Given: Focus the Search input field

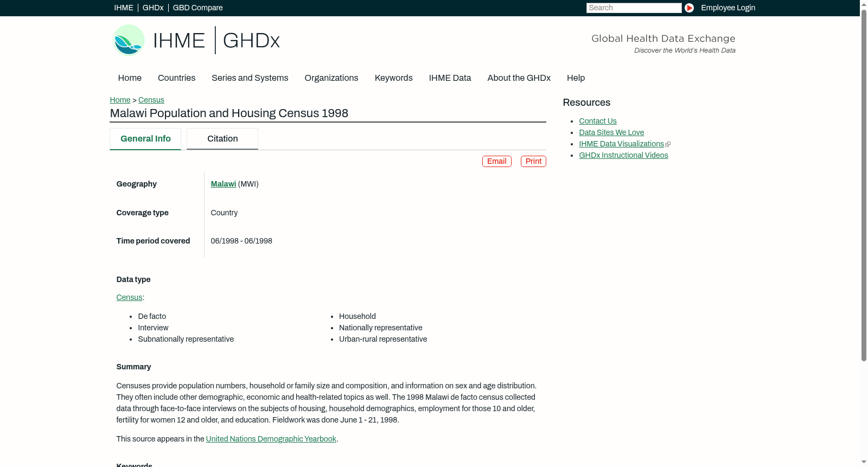Looking at the screenshot, I should (634, 8).
